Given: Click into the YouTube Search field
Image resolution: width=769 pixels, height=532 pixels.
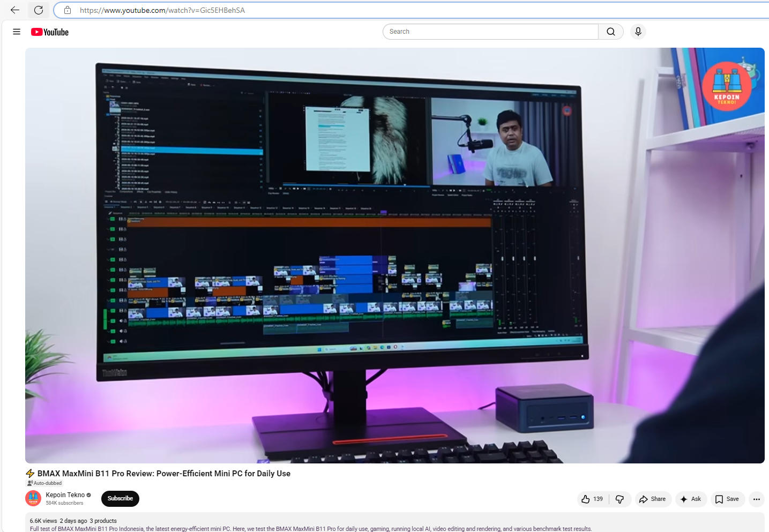Looking at the screenshot, I should tap(490, 32).
